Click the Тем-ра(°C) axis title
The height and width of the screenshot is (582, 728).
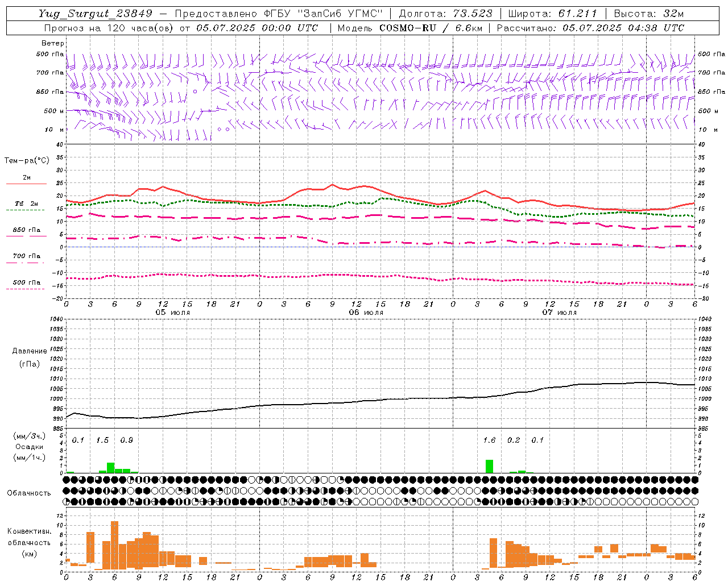27,161
